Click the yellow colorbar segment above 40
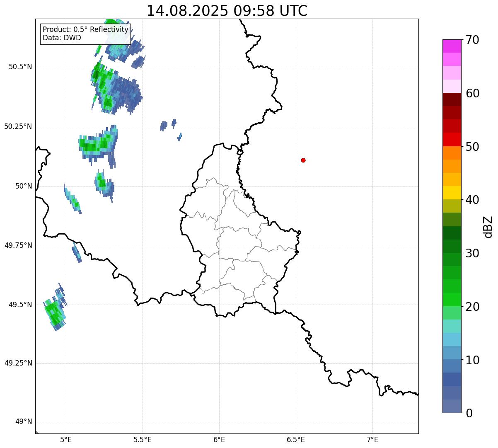This screenshot has height=448, width=498. 452,193
